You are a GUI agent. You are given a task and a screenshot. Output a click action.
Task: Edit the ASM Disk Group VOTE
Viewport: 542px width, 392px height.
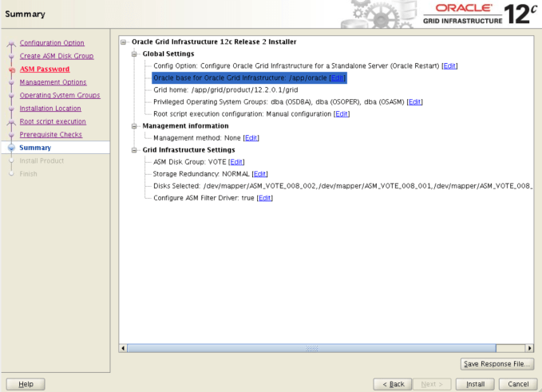pyautogui.click(x=236, y=161)
